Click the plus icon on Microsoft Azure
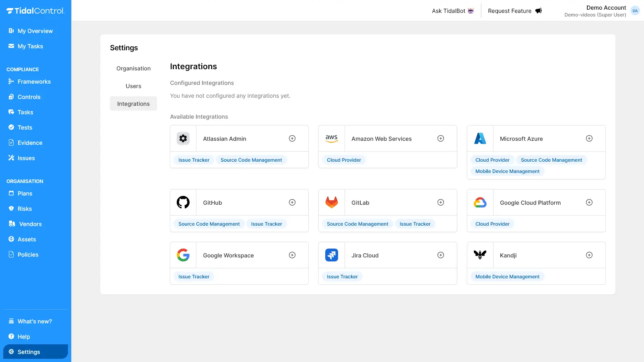Image resolution: width=644 pixels, height=362 pixels. tap(589, 138)
